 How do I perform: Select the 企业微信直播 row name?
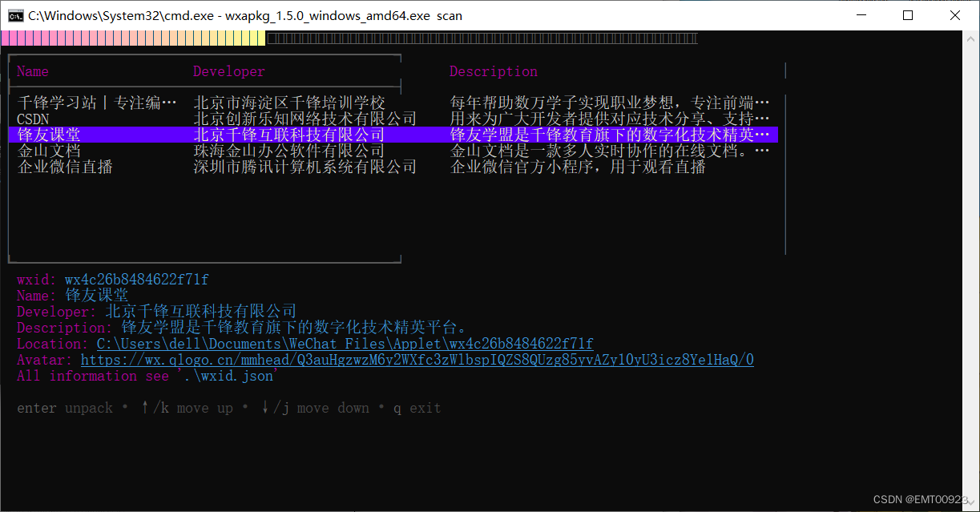pos(65,167)
